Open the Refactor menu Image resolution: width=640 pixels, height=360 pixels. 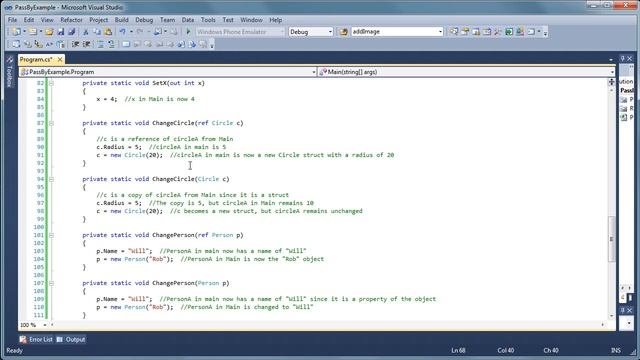pyautogui.click(x=71, y=20)
